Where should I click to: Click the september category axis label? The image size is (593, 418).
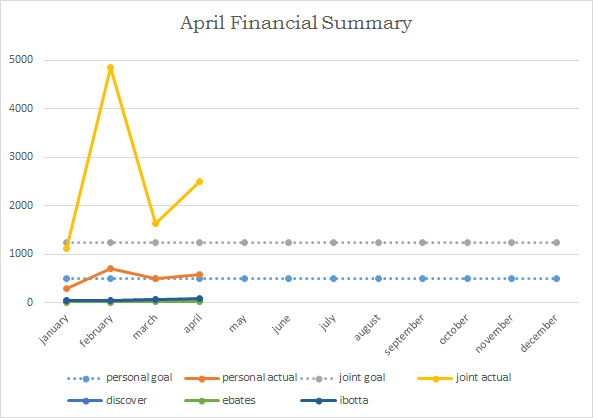(x=404, y=335)
